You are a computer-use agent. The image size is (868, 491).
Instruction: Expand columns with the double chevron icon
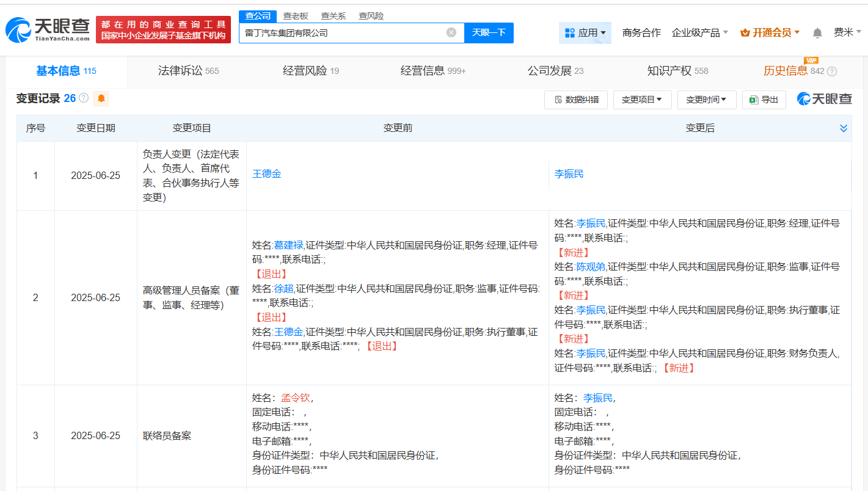click(844, 128)
